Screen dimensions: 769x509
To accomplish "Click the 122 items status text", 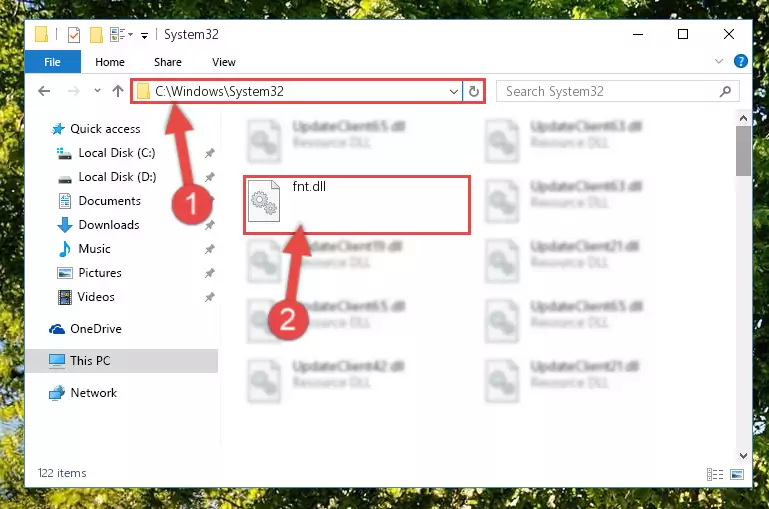I will tap(62, 473).
